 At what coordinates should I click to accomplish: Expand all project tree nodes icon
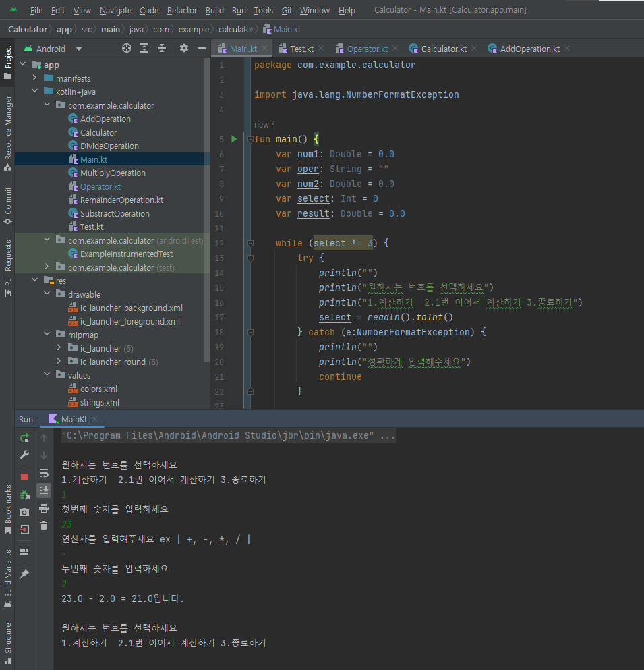[x=144, y=49]
